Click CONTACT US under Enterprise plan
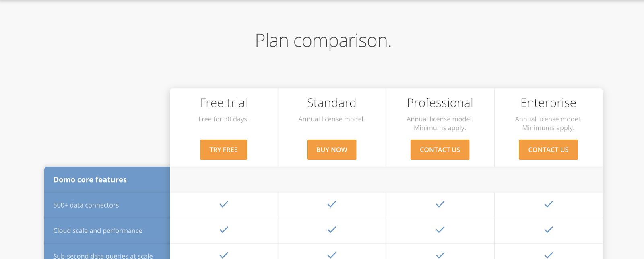This screenshot has height=259, width=644. tap(548, 150)
